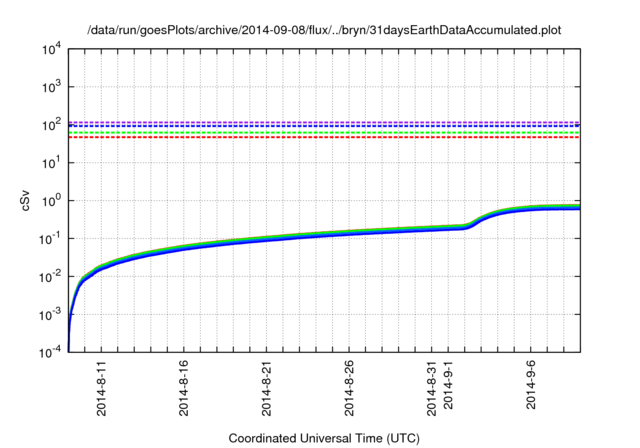Click the 10^-1 y-axis label
This screenshot has height=448, width=640.
(51, 238)
